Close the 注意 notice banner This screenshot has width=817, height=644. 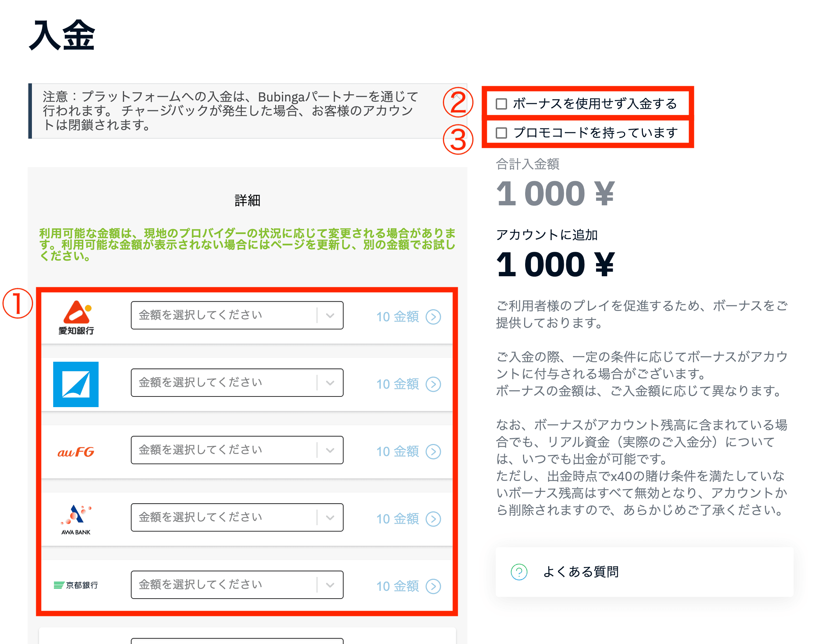(x=457, y=95)
